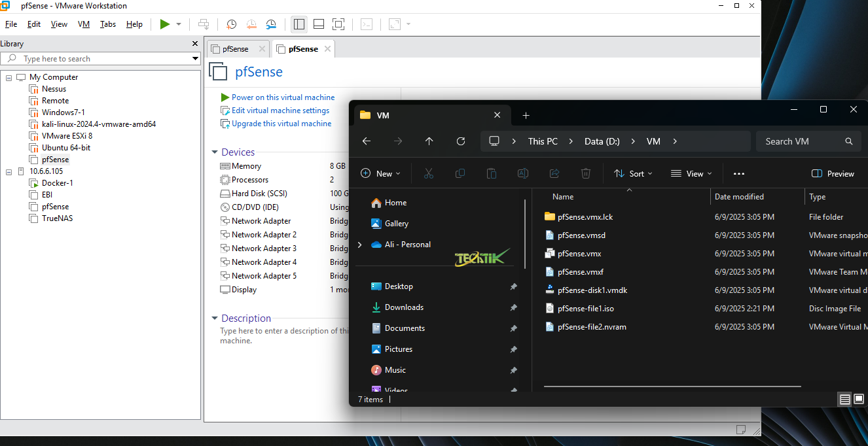Close the Library panel
The height and width of the screenshot is (446, 868).
[195, 44]
